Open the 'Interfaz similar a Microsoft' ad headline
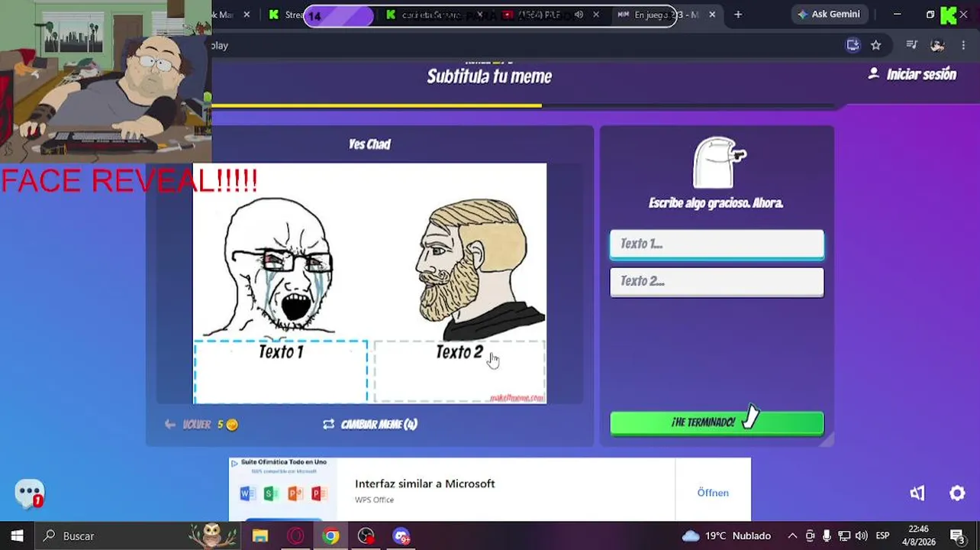This screenshot has height=550, width=980. tap(425, 484)
